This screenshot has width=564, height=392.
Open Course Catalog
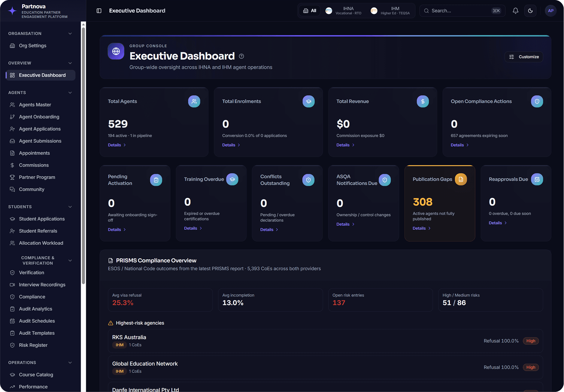tap(40, 375)
